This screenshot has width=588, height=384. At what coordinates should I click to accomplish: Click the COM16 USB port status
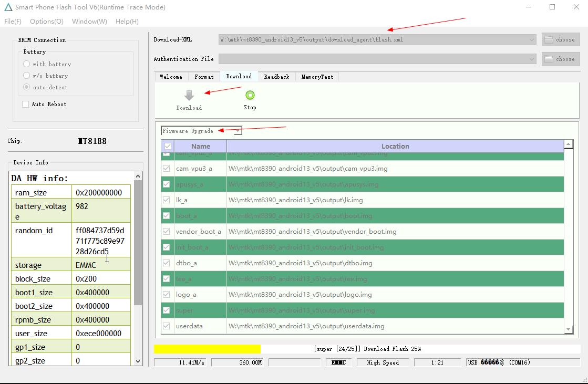[x=523, y=362]
